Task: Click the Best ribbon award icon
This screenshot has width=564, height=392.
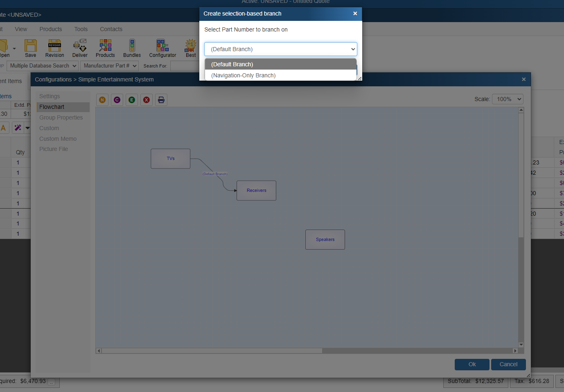Action: pos(191,45)
